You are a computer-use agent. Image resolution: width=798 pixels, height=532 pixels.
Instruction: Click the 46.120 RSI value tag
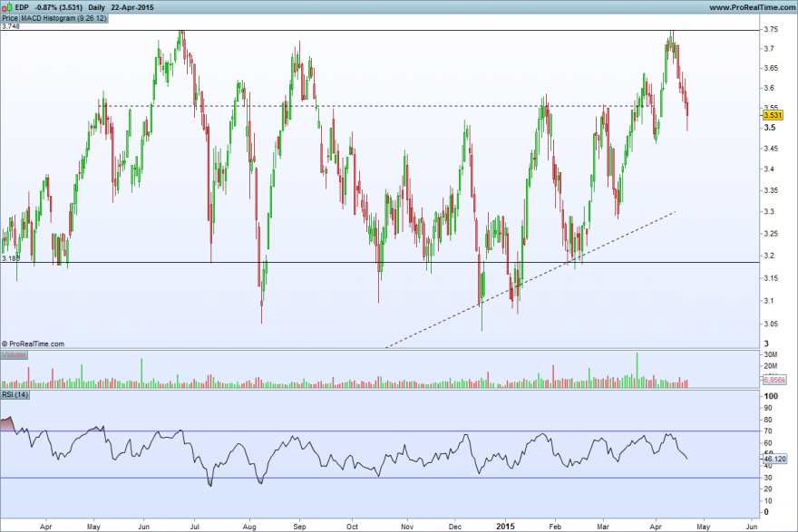pos(774,459)
